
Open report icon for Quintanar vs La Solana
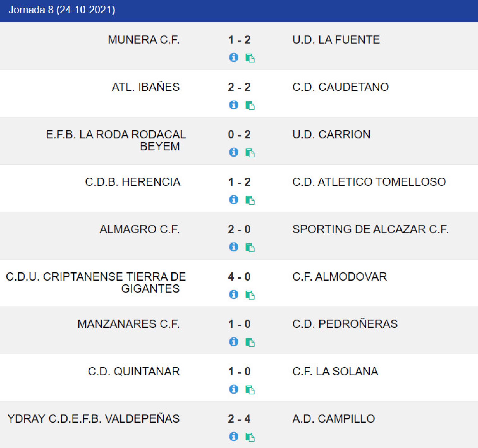coord(250,389)
